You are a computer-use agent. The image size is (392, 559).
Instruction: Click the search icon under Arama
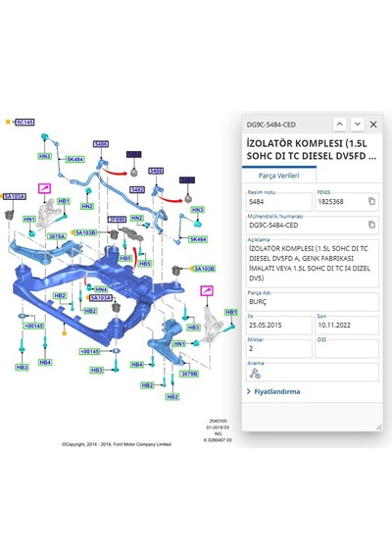click(255, 374)
